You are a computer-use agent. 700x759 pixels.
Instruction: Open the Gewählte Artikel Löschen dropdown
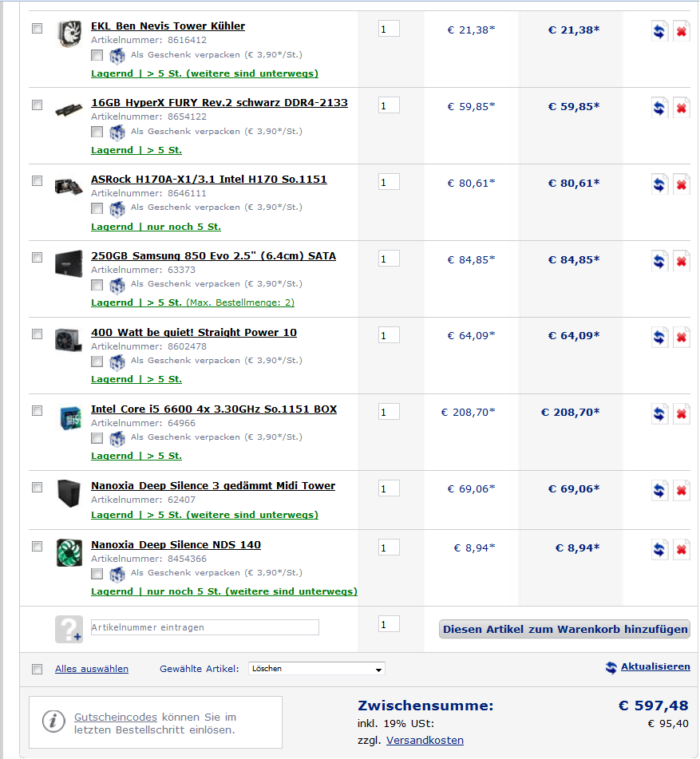(317, 669)
